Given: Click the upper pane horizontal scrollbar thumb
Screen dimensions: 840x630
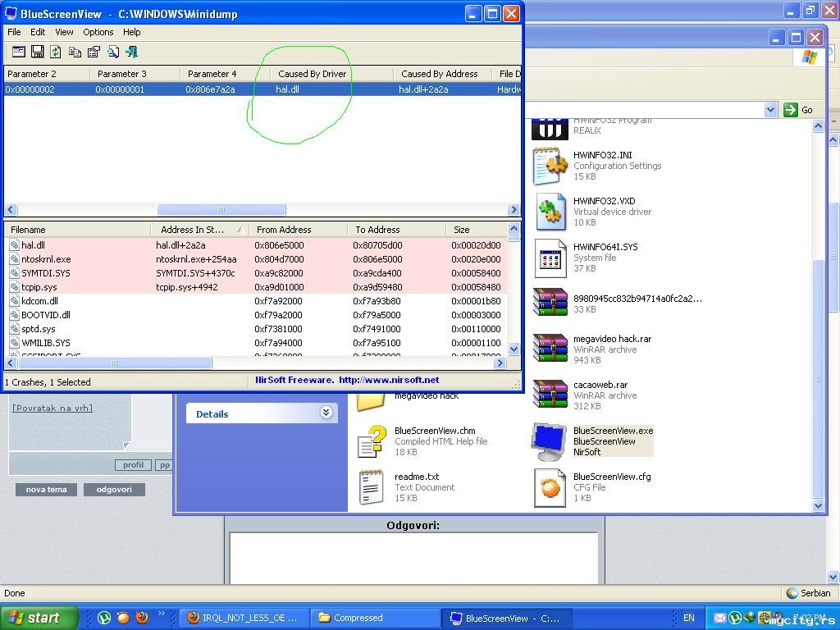Looking at the screenshot, I should 221,210.
